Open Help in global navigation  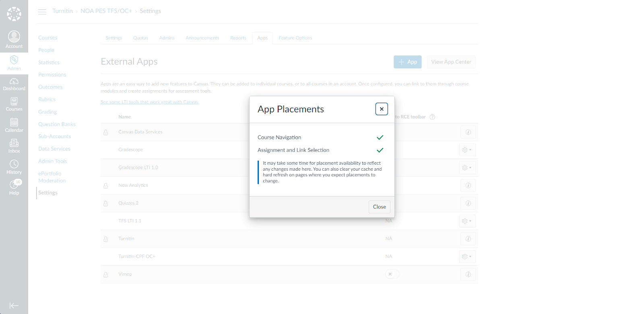click(14, 188)
